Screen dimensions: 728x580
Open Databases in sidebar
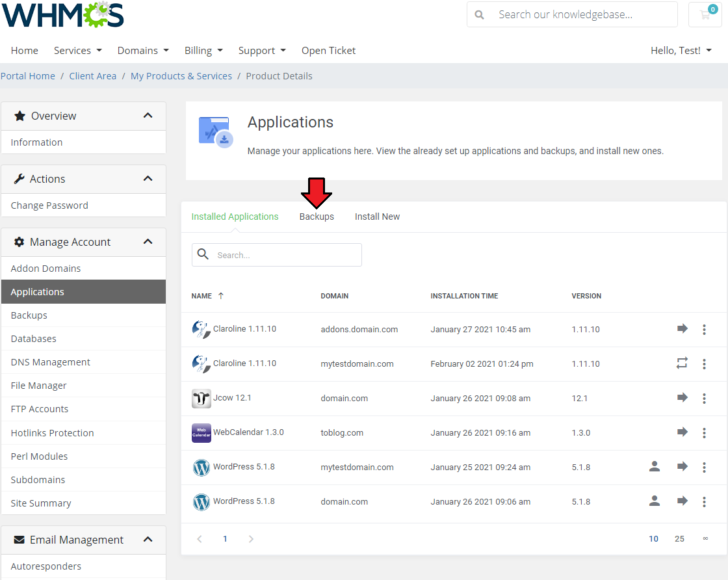84,339
